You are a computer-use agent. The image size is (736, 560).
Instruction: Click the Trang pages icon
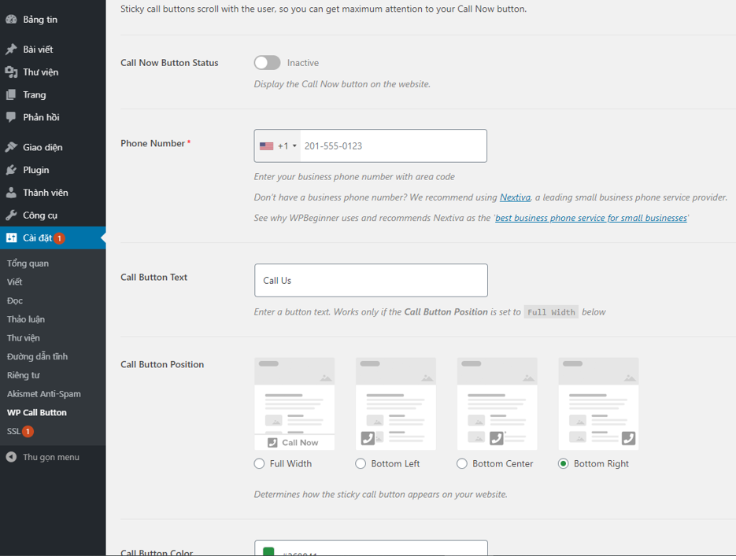[x=11, y=94]
